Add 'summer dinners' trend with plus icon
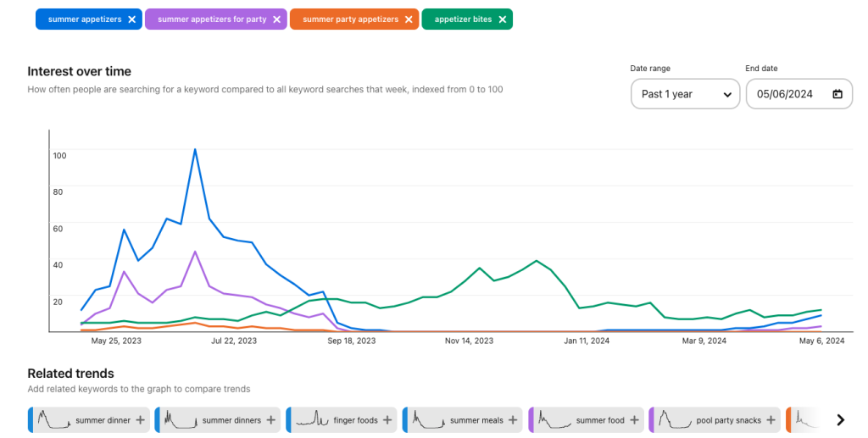The image size is (868, 438). click(x=270, y=420)
